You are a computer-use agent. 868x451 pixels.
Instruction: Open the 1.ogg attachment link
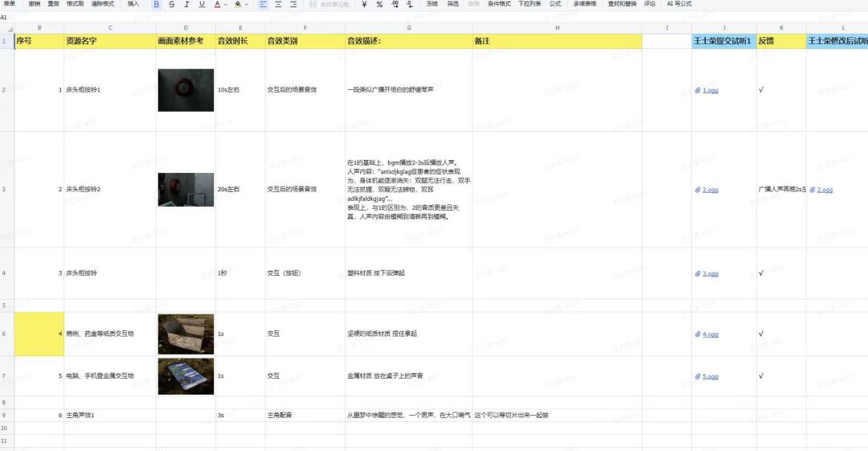(710, 90)
